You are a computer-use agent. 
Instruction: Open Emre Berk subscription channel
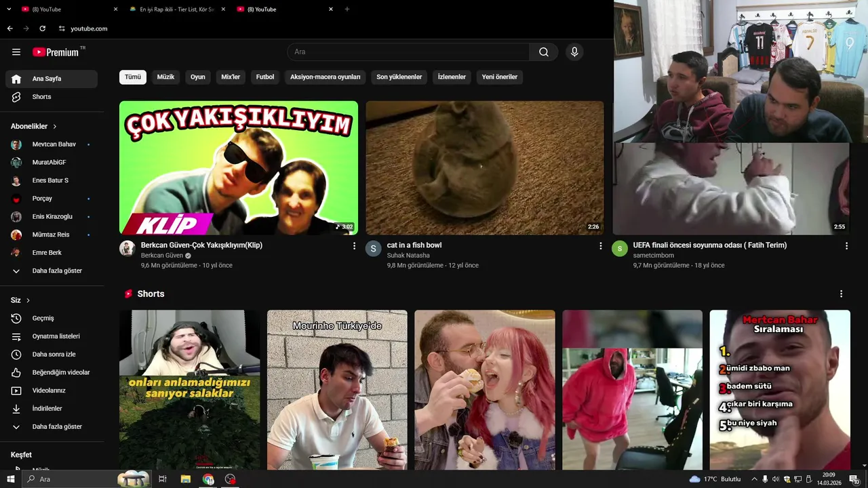click(52, 253)
